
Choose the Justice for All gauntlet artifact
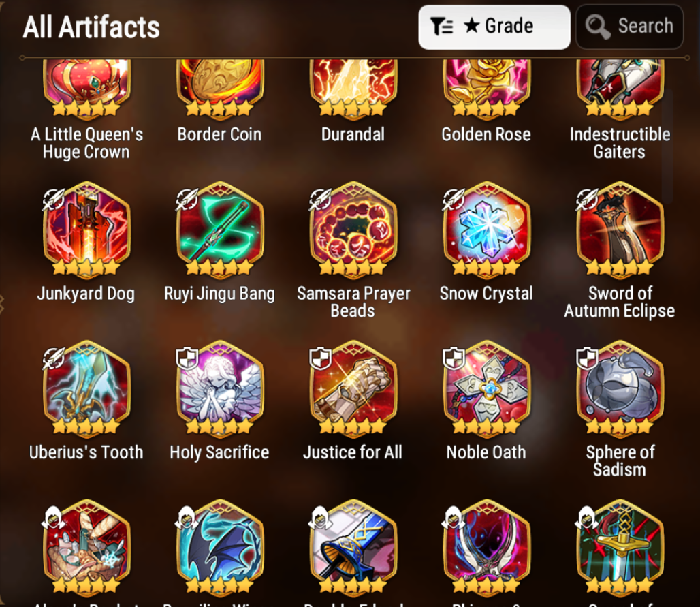click(x=353, y=388)
